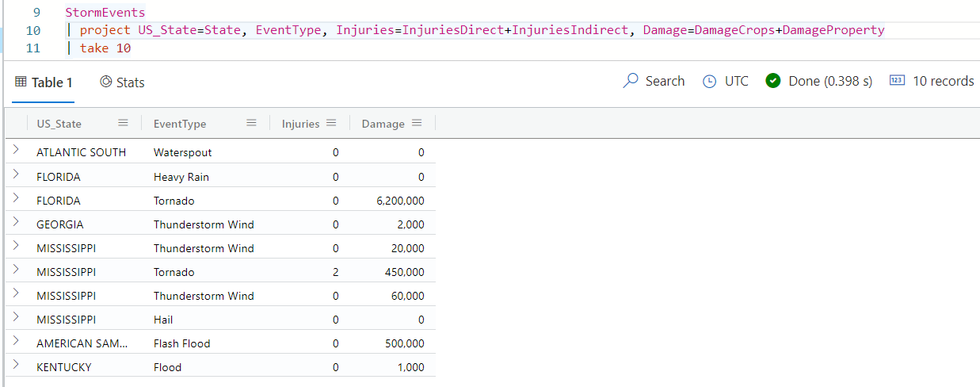Expand the GEORGIA Thunderstorm Wind row
The image size is (980, 387).
click(x=16, y=223)
